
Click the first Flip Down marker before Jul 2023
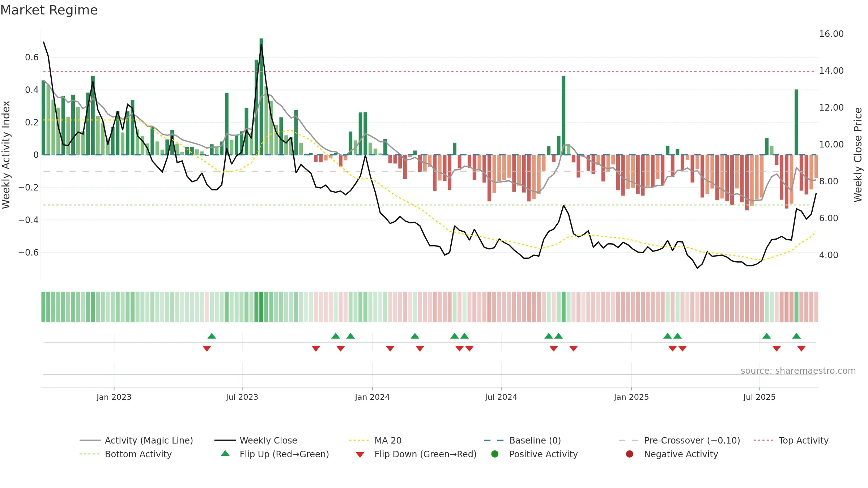207,348
